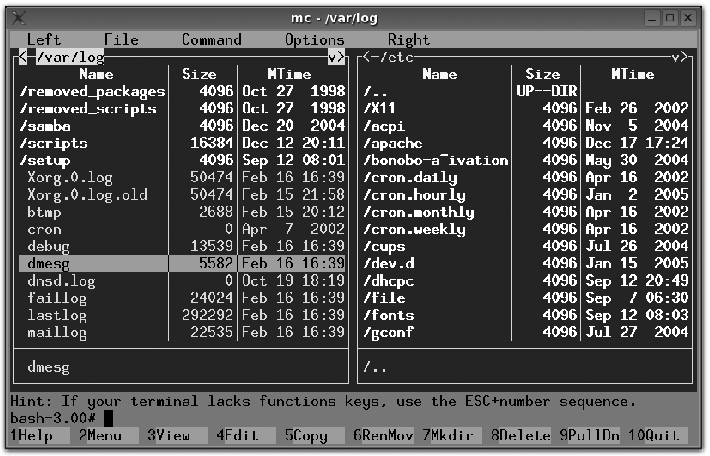Screen dimensions: 710x456
Task: Open the Command menu
Action: 211,40
